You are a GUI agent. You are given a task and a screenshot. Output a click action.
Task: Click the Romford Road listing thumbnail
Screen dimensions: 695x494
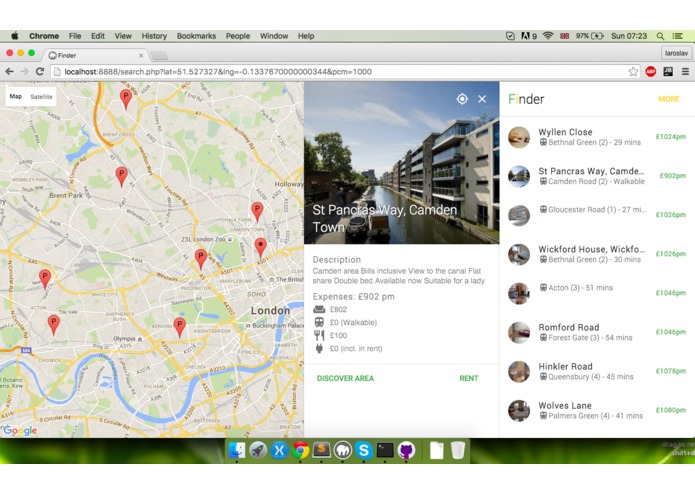[519, 332]
